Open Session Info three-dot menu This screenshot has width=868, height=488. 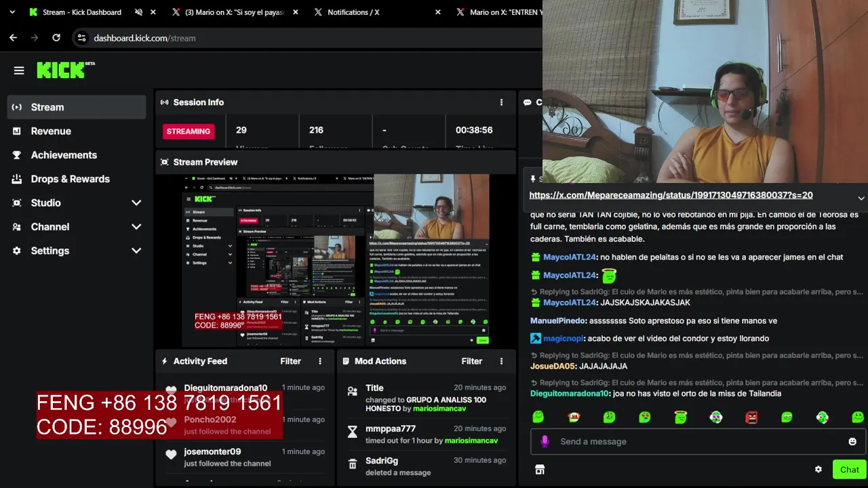coord(501,102)
